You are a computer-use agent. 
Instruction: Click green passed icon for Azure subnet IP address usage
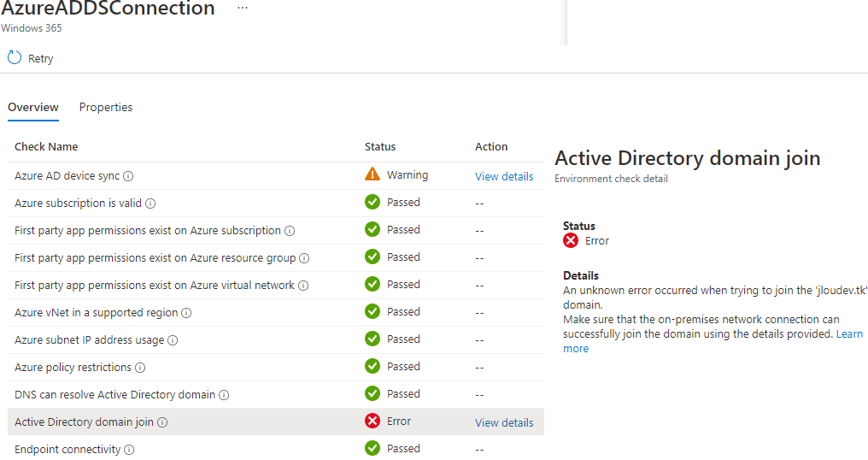[x=372, y=339]
